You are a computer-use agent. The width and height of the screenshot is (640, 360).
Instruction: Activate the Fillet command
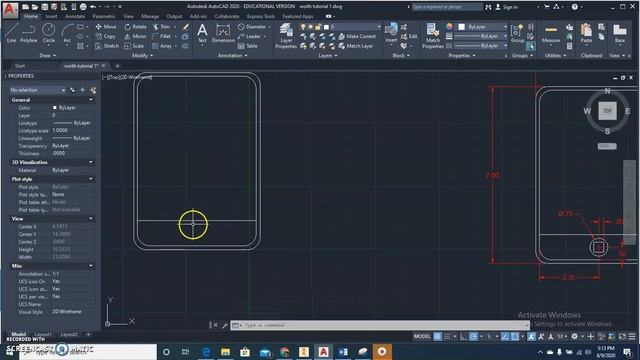(162, 36)
